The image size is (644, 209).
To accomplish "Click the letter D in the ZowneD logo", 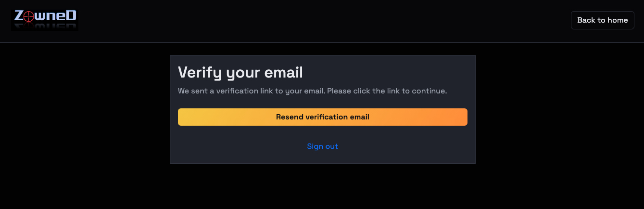I will point(71,16).
